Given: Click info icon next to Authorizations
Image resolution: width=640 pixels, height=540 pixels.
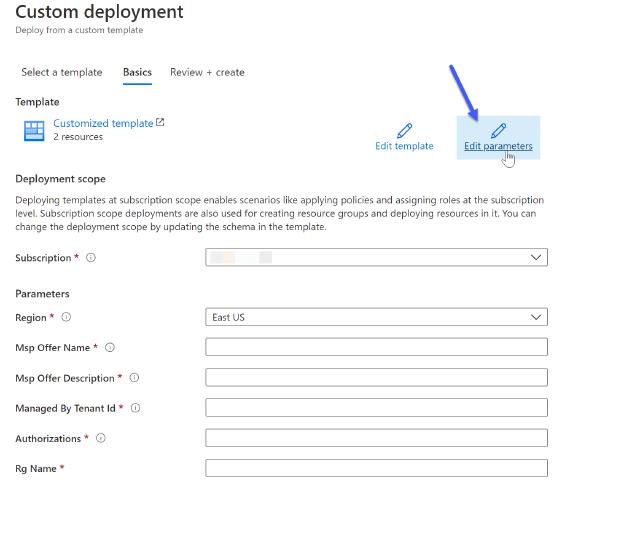Looking at the screenshot, I should pos(101,438).
